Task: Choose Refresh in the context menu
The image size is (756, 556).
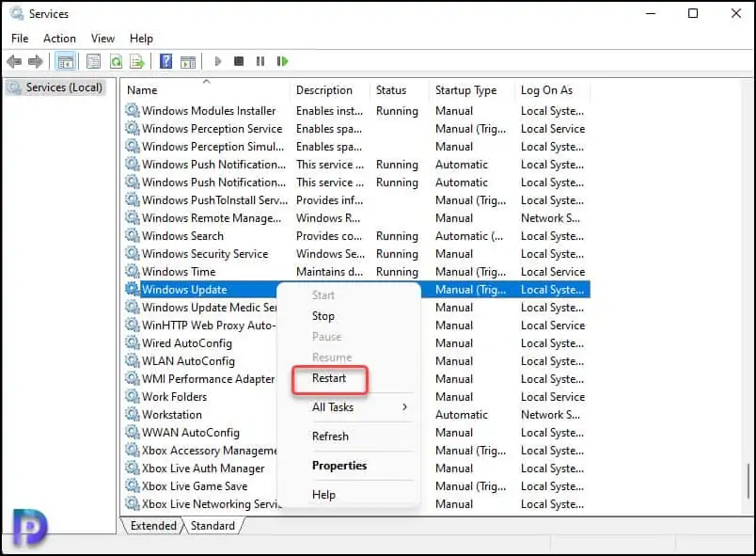Action: coord(330,436)
